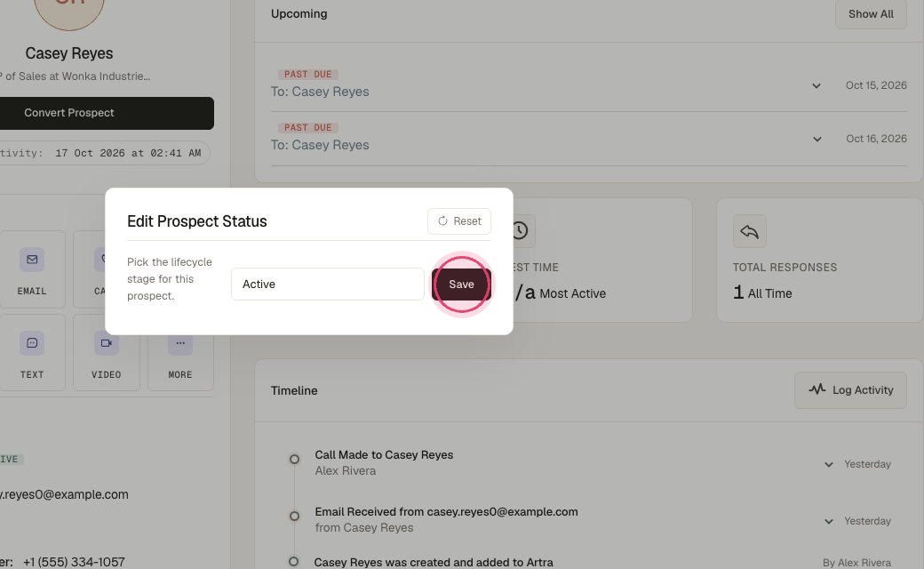Expand Call Made to Casey Reyes entry
The image size is (924, 569).
coord(829,465)
